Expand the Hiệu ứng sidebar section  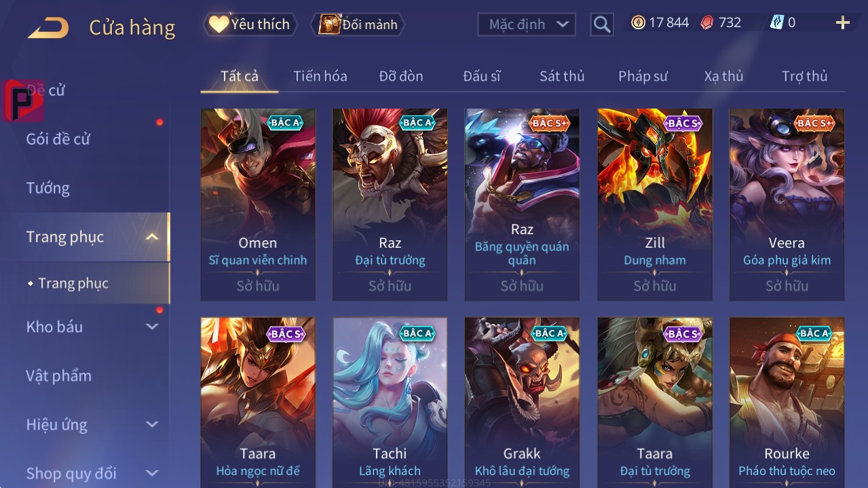point(152,424)
